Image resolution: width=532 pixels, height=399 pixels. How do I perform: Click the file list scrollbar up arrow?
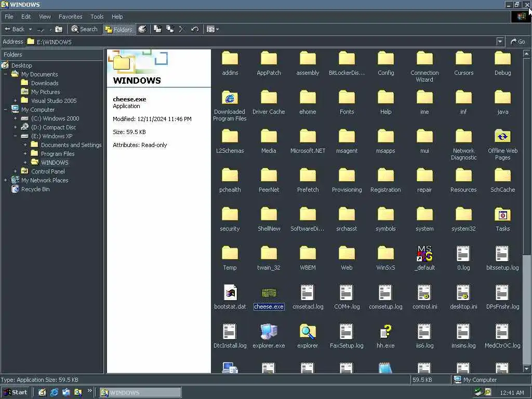(x=526, y=53)
